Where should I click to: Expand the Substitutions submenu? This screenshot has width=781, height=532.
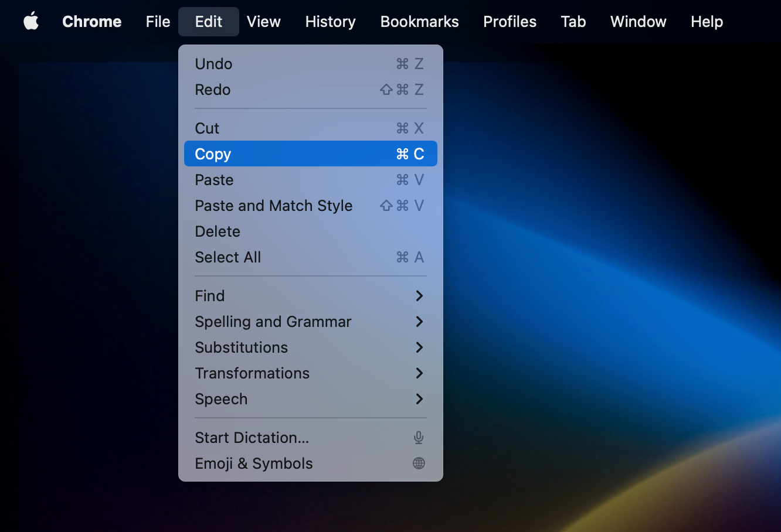coord(311,347)
